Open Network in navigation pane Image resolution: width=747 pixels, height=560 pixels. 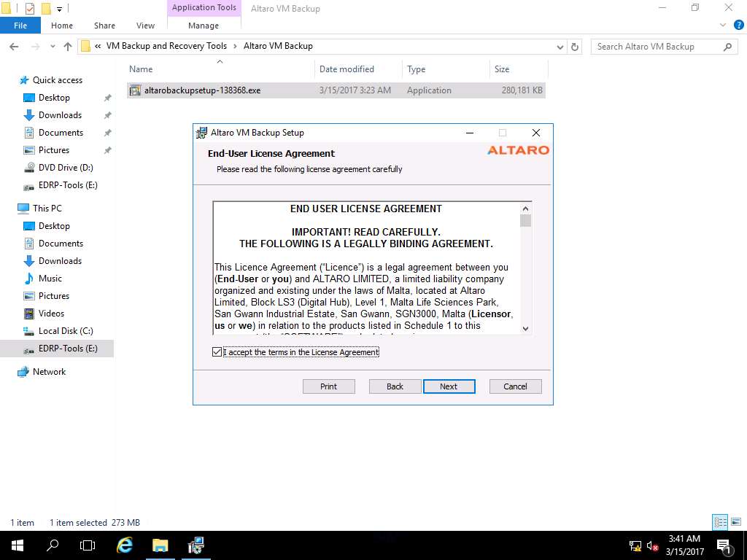(49, 371)
